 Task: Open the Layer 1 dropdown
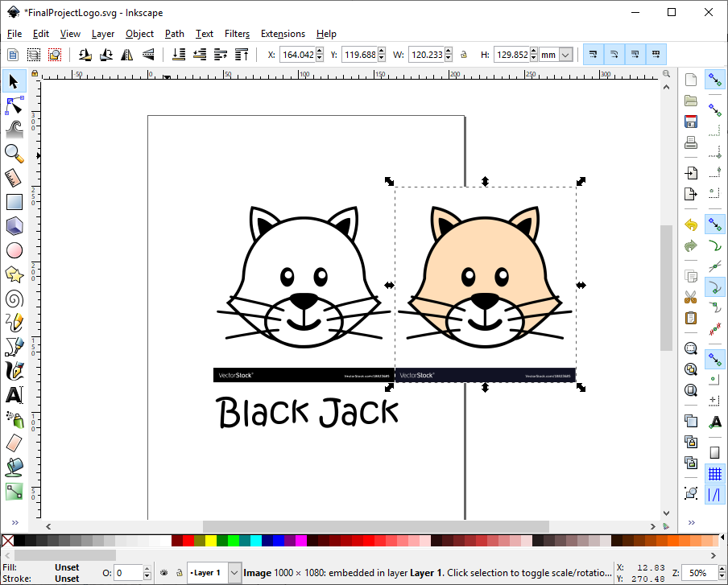tap(234, 573)
